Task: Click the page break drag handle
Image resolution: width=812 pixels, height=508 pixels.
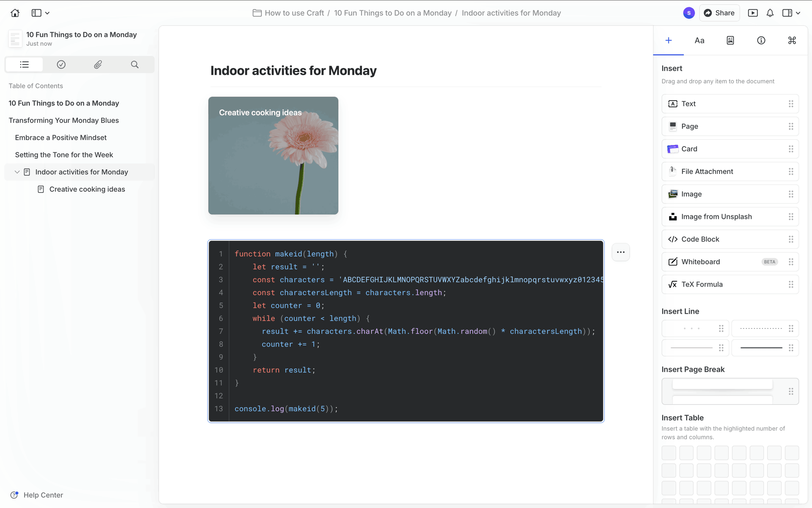Action: click(x=791, y=391)
